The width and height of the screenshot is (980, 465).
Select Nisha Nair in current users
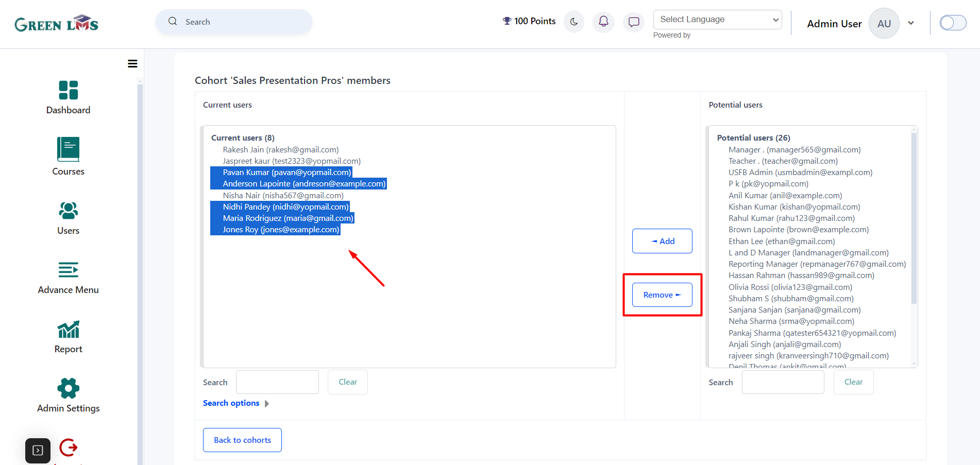click(x=283, y=196)
